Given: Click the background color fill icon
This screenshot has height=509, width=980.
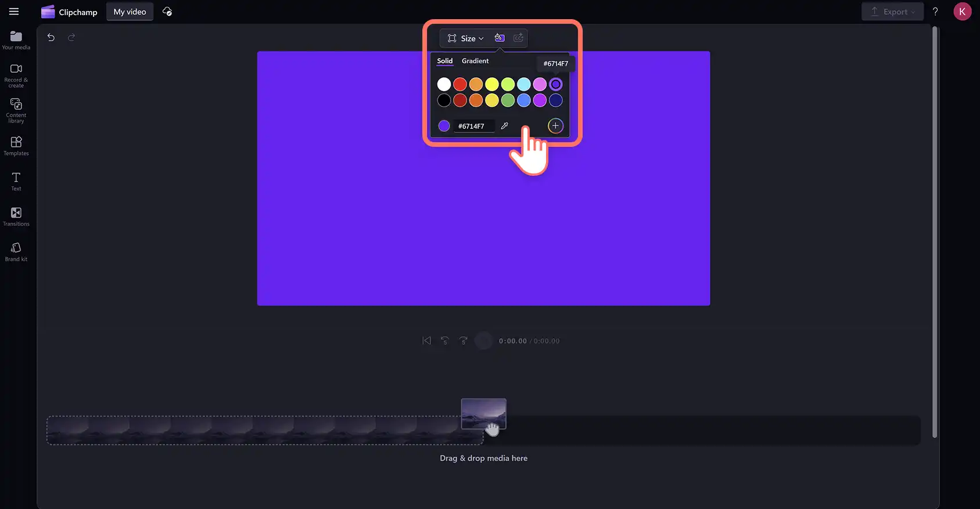Looking at the screenshot, I should (500, 38).
